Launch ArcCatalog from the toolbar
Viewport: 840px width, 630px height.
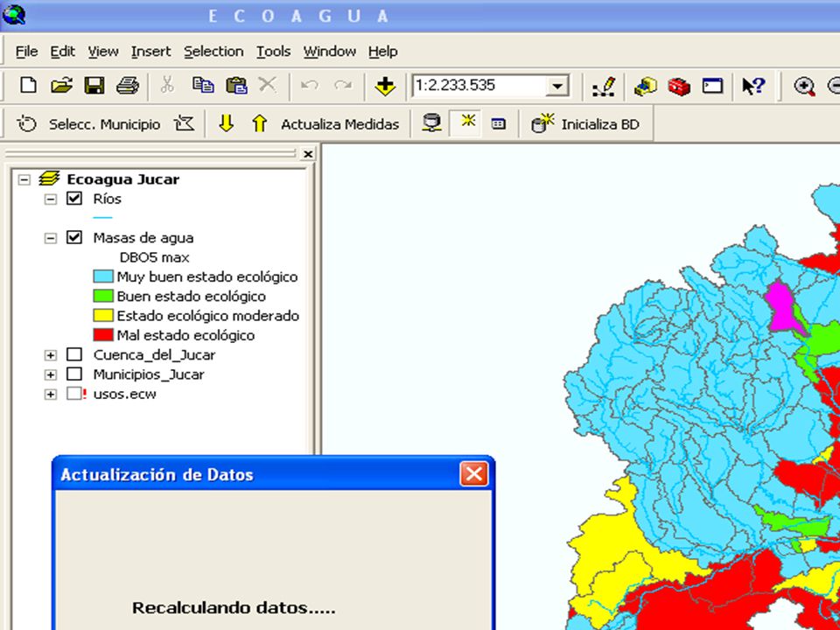pyautogui.click(x=645, y=86)
